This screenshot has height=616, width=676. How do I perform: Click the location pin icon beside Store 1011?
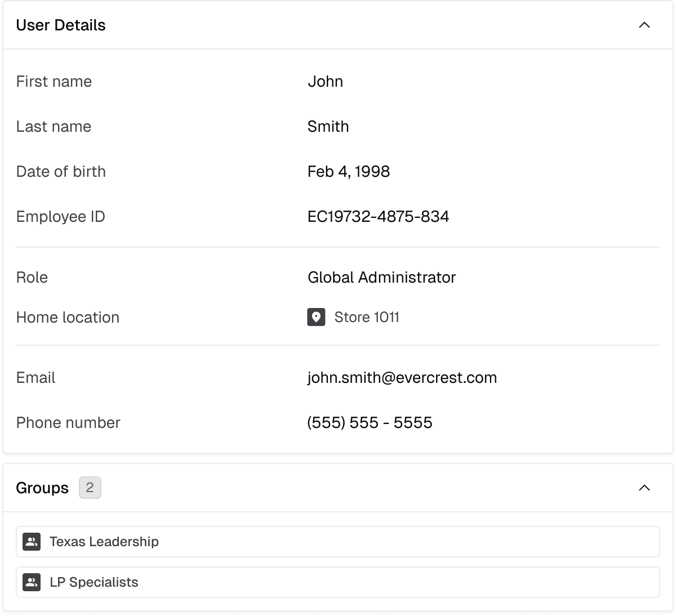(x=316, y=317)
